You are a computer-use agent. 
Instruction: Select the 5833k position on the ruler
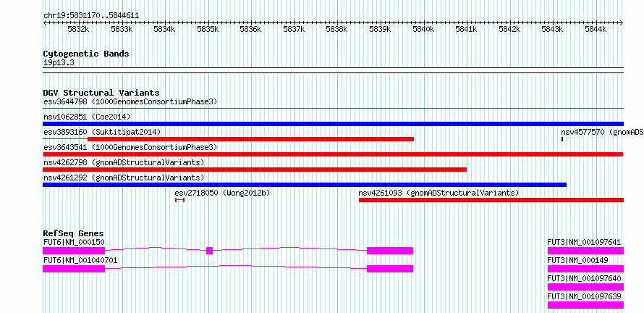pos(122,30)
